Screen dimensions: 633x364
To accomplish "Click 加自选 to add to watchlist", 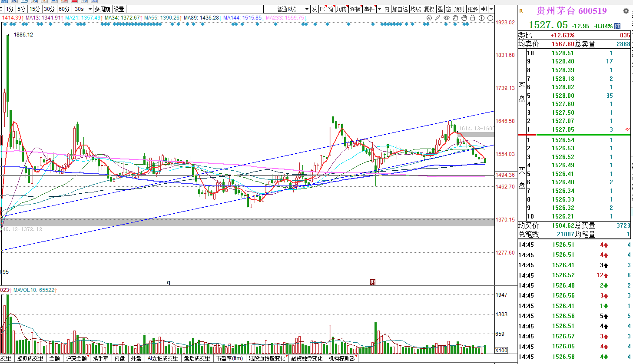I will coord(400,9).
